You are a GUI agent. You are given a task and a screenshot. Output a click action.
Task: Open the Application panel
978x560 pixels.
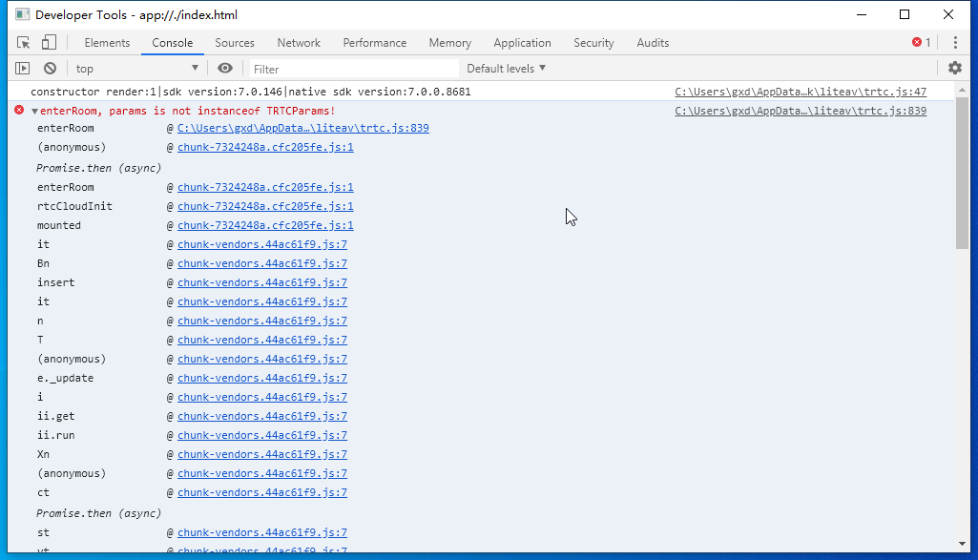(522, 42)
